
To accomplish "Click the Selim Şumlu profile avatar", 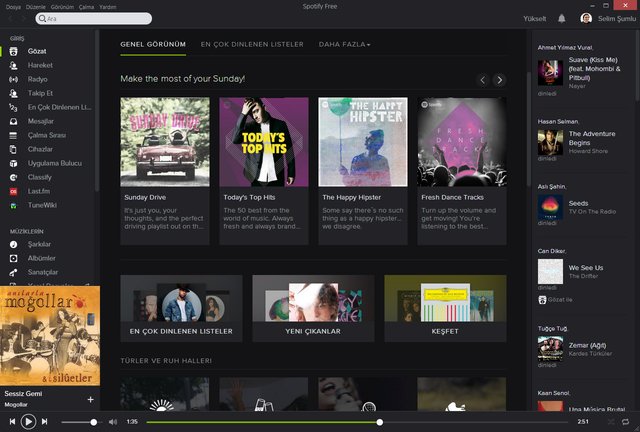I will [586, 18].
